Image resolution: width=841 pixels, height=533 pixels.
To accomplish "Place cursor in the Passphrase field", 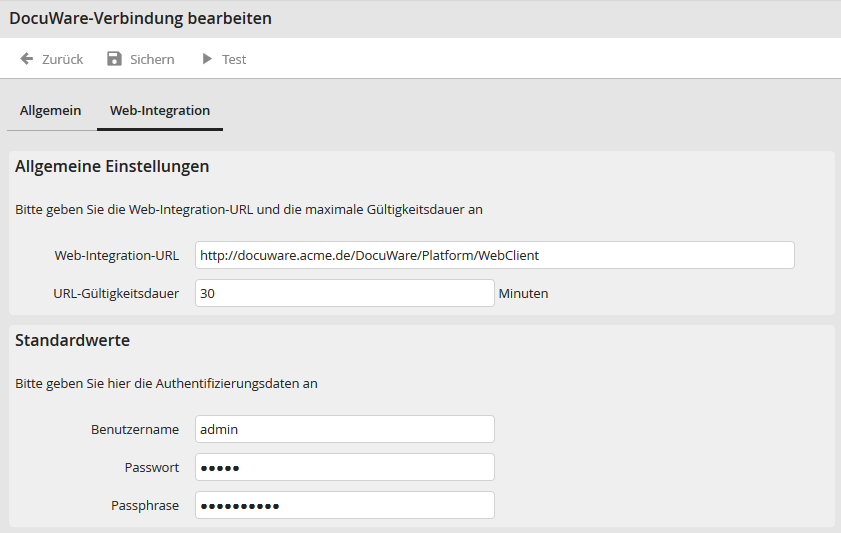I will (x=344, y=505).
